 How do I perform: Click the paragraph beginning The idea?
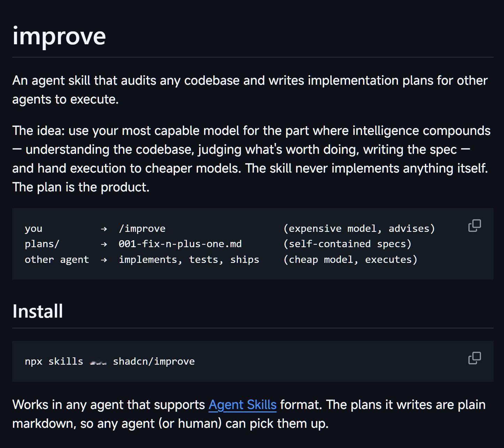251,159
